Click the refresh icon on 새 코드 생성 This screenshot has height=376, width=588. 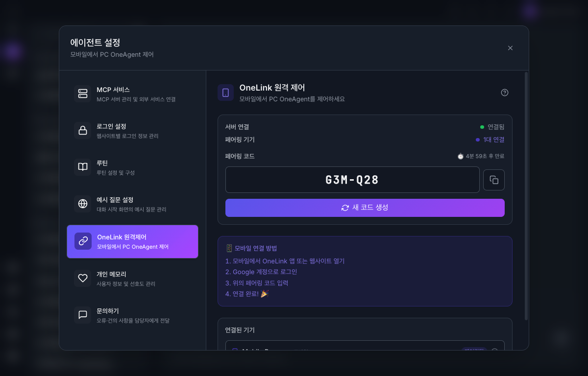(345, 208)
